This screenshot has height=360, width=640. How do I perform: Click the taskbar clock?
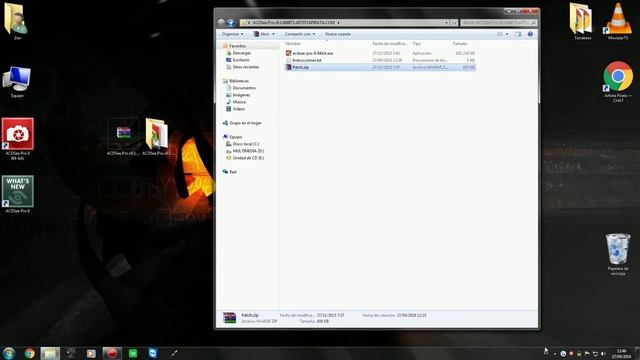621,353
